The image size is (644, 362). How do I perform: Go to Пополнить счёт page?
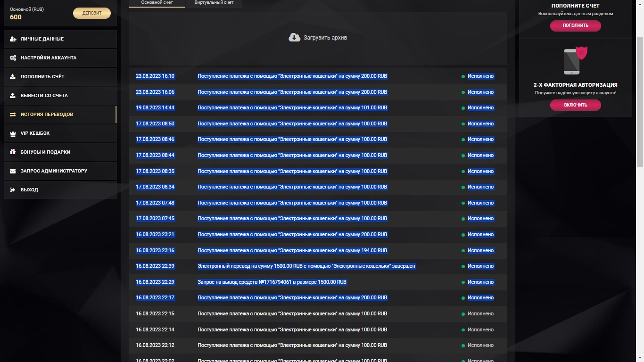60,77
